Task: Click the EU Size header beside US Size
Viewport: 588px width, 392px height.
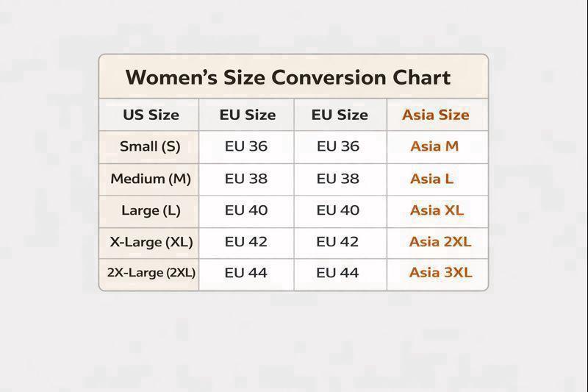Action: 247,115
